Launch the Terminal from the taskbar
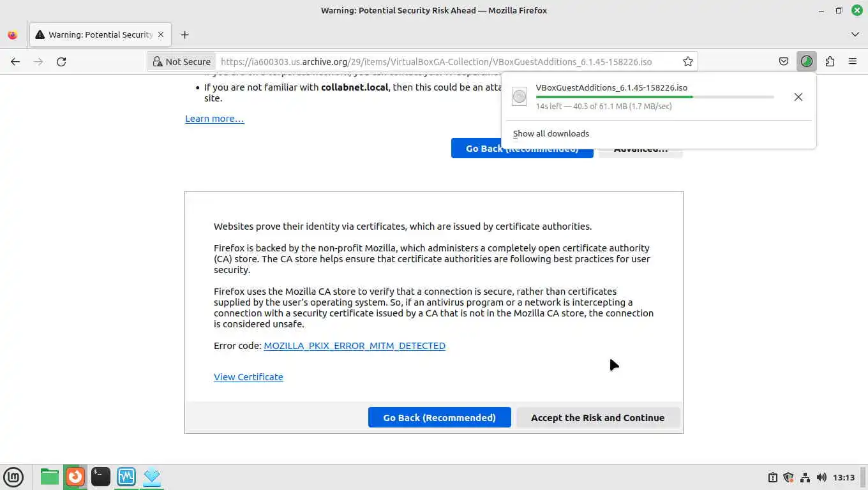Image resolution: width=868 pixels, height=490 pixels. (100, 477)
